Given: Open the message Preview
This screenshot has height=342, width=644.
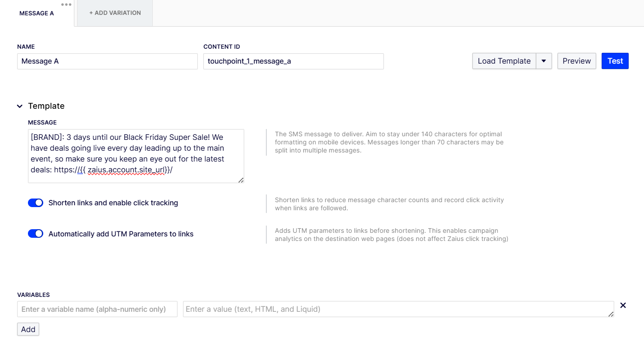Looking at the screenshot, I should click(x=576, y=61).
